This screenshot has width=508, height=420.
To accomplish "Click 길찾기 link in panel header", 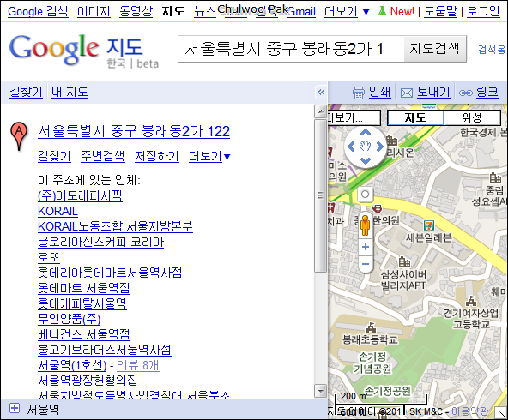I will point(26,93).
